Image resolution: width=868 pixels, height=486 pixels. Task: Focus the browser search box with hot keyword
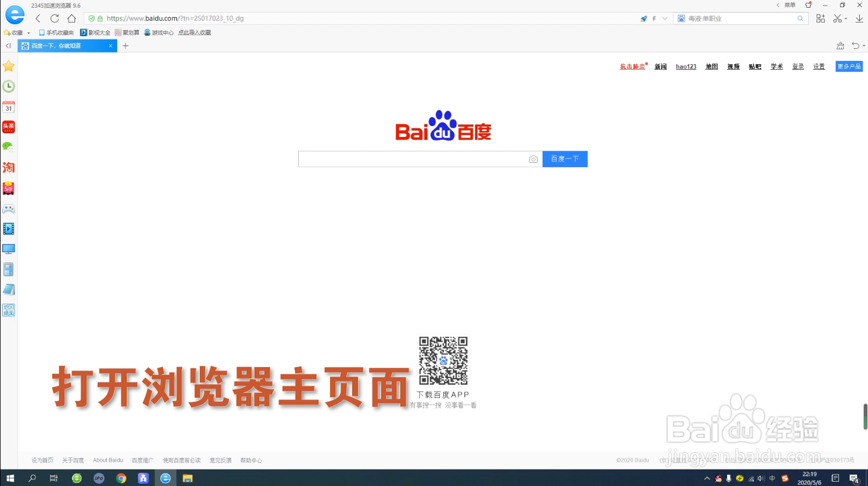(741, 19)
